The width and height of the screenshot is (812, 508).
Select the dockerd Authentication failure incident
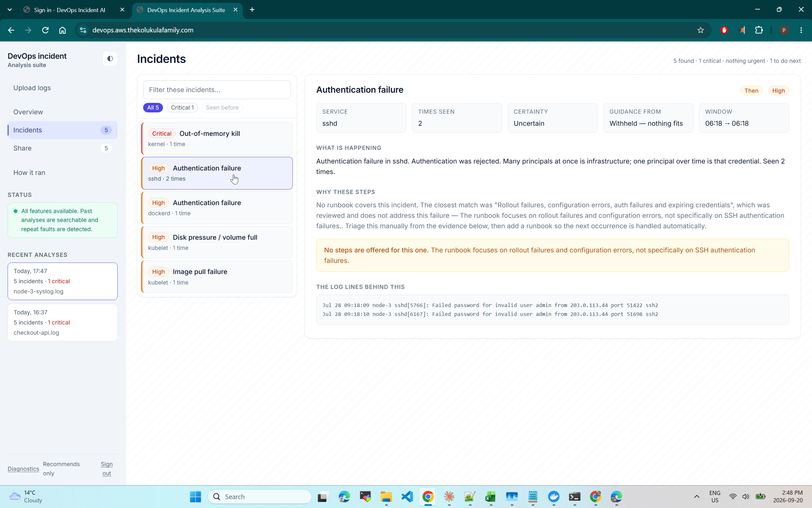(x=217, y=208)
